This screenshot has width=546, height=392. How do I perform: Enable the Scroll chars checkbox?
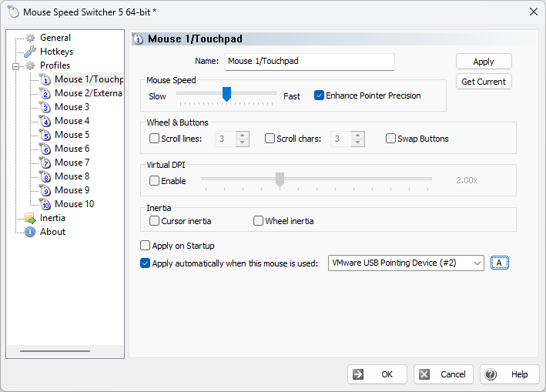coord(270,139)
